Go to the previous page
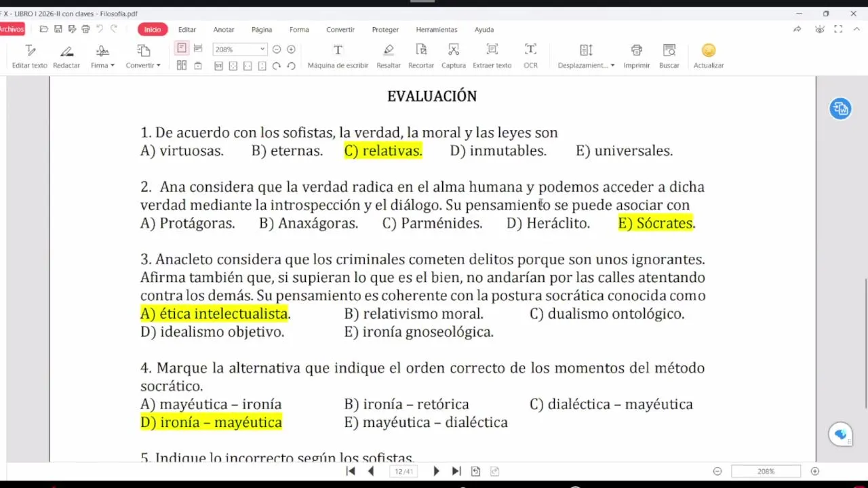Image resolution: width=868 pixels, height=488 pixels. tap(370, 471)
